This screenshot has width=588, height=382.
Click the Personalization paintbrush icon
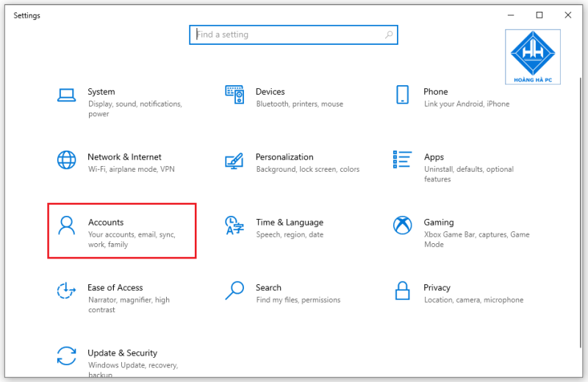(x=234, y=161)
